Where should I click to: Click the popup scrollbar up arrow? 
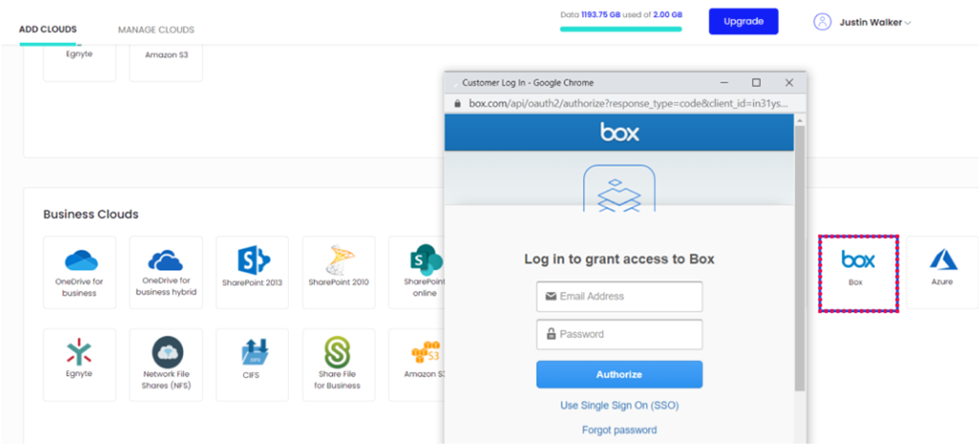click(800, 120)
